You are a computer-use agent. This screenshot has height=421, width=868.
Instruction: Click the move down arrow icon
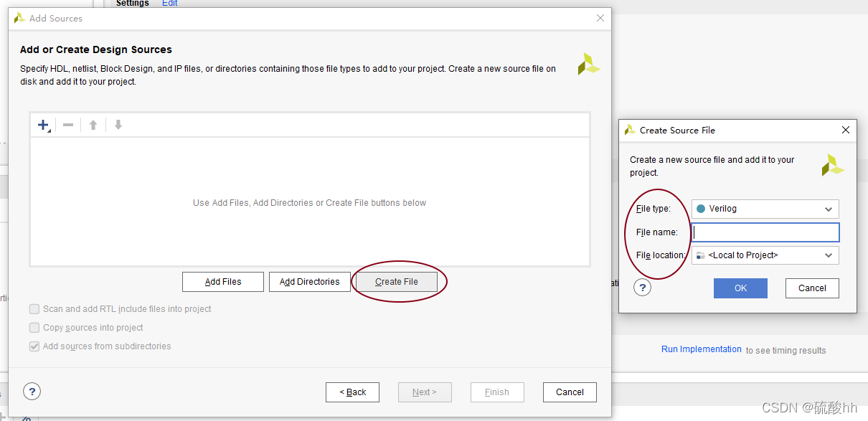coord(118,125)
